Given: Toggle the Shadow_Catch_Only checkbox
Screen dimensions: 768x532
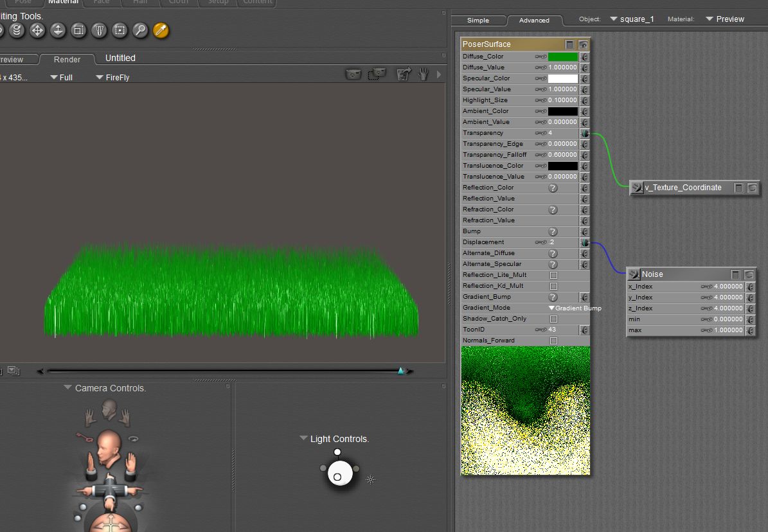Looking at the screenshot, I should [553, 319].
